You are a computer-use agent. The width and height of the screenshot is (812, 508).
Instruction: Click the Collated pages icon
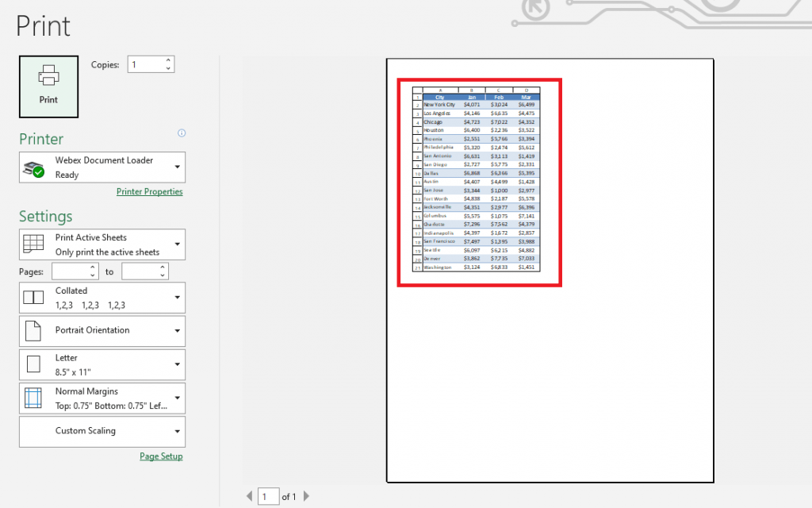click(33, 297)
